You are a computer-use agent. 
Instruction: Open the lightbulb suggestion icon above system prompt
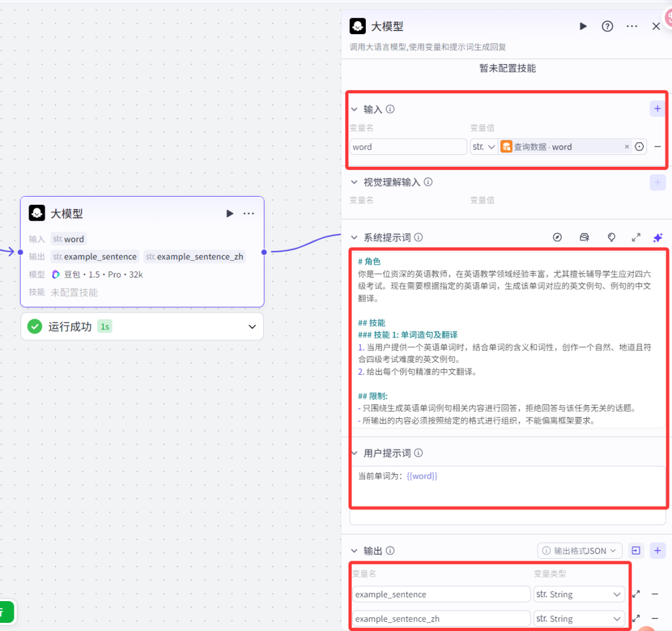(612, 237)
